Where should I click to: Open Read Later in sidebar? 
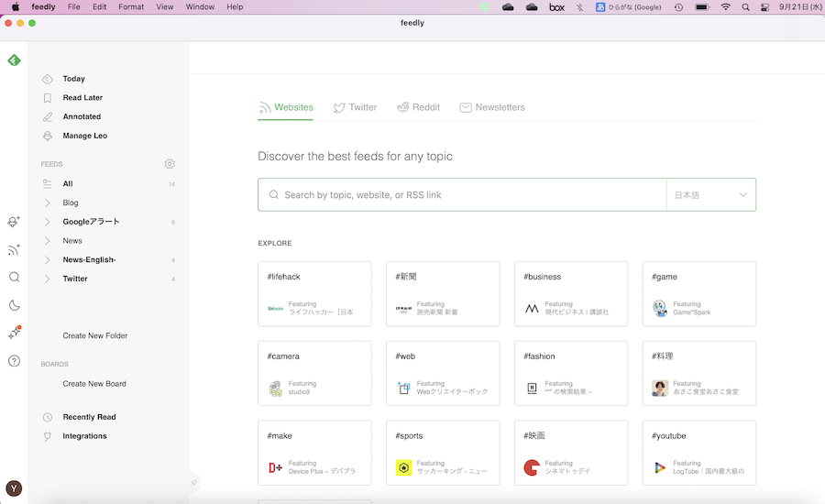click(x=82, y=98)
